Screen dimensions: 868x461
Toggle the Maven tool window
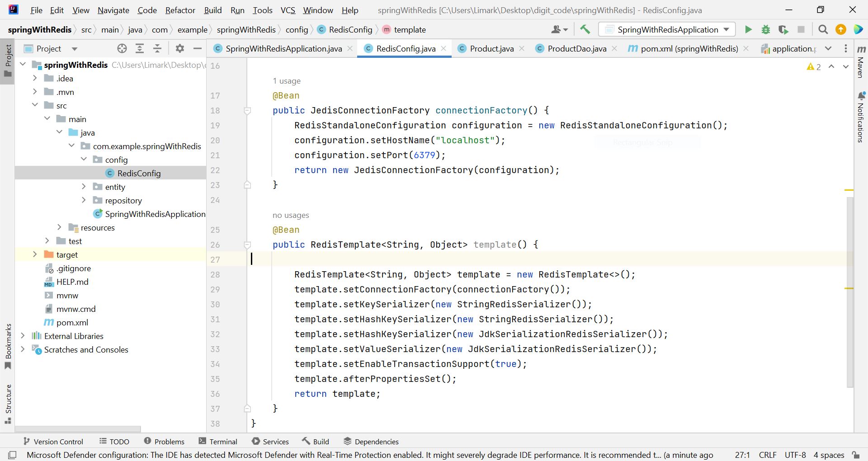pos(861,62)
